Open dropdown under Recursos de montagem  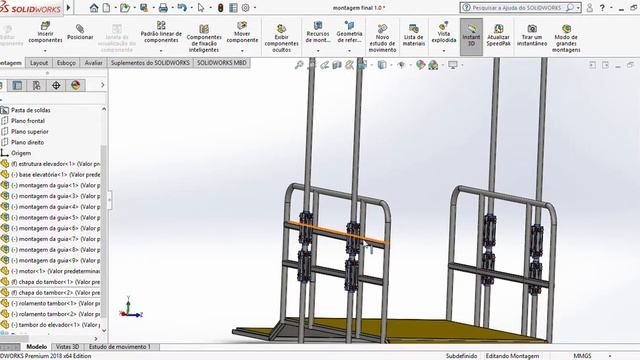click(x=318, y=51)
